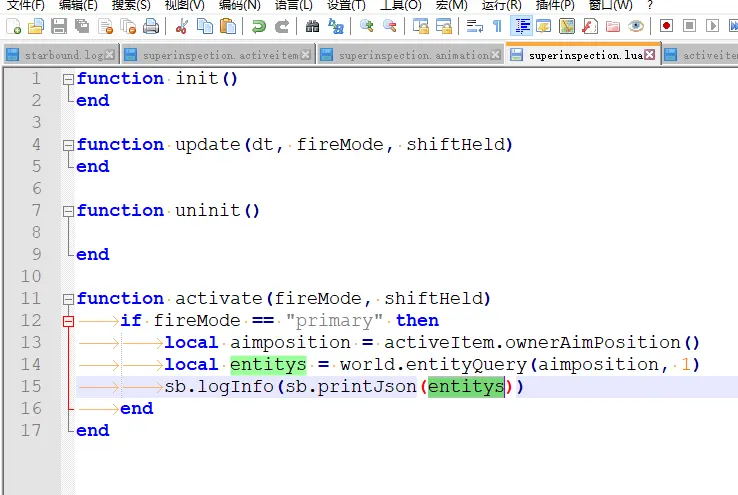Collapse the if fireMode block fold marker

[68, 321]
